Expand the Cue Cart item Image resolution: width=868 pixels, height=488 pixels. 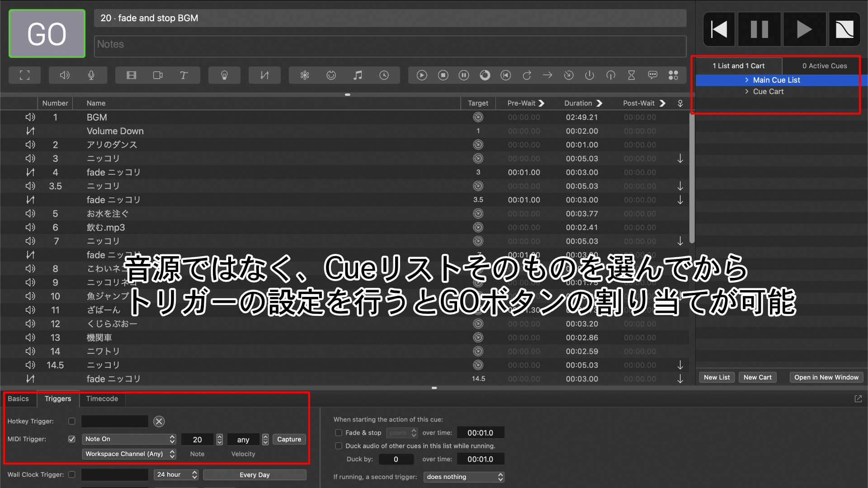click(746, 92)
